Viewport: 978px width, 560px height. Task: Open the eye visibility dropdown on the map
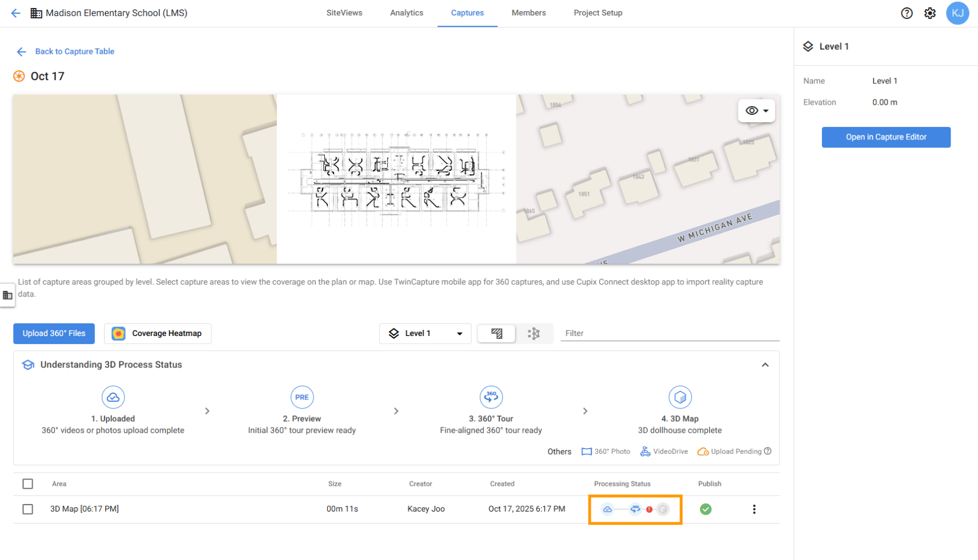pyautogui.click(x=757, y=111)
